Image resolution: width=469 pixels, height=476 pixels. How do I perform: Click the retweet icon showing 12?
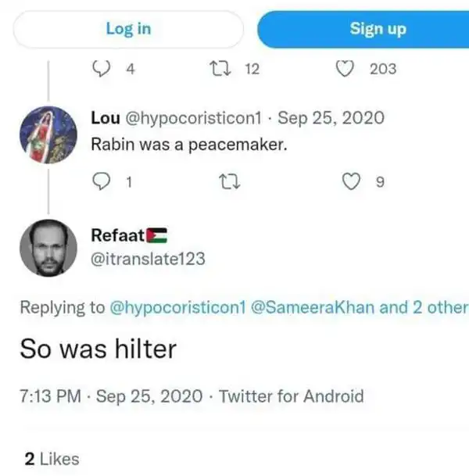click(220, 70)
